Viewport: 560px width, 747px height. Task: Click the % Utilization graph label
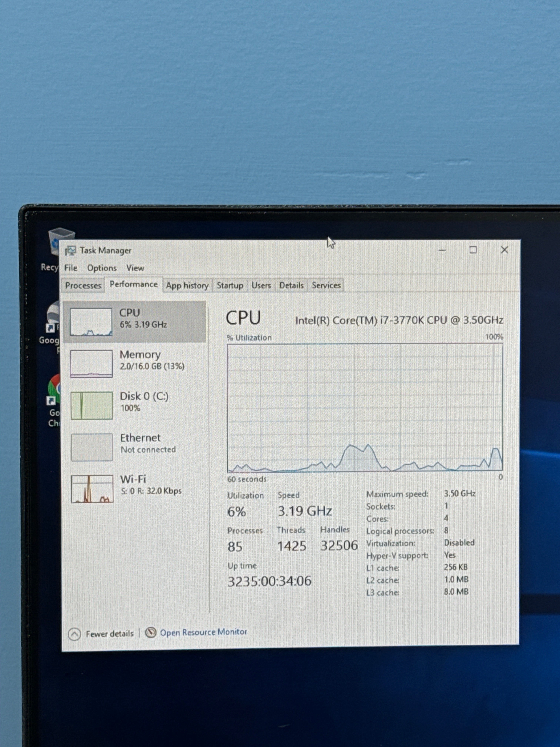point(249,338)
